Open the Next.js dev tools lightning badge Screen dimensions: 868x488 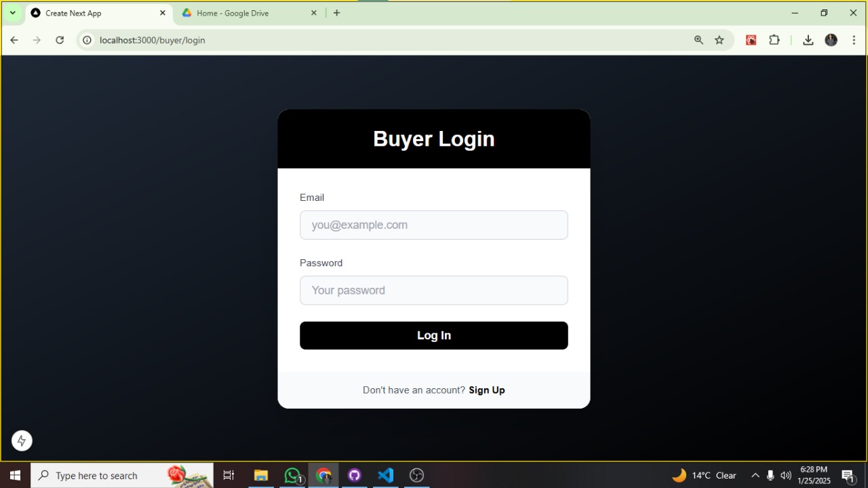pos(22,440)
